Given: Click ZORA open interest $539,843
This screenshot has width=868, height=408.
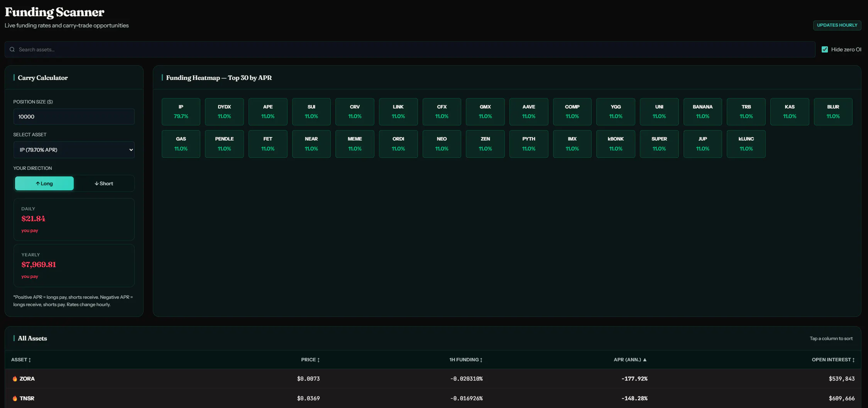Looking at the screenshot, I should (x=842, y=379).
